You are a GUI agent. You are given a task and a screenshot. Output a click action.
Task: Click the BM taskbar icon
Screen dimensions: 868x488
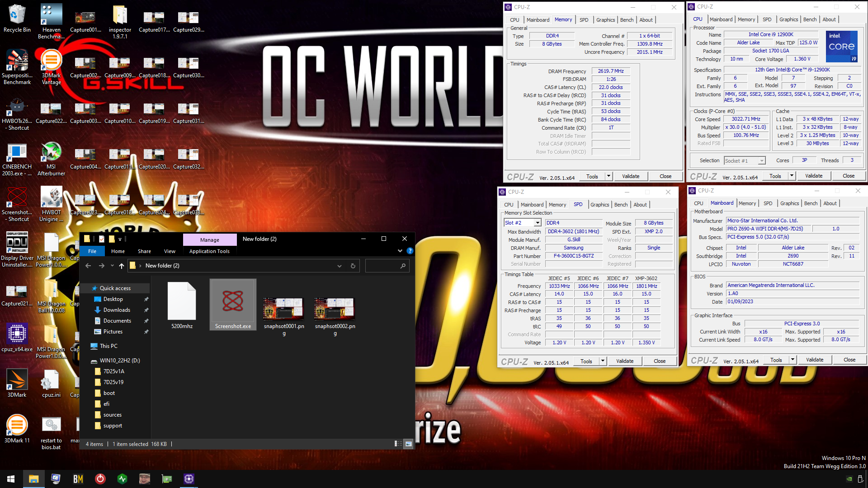(x=78, y=479)
